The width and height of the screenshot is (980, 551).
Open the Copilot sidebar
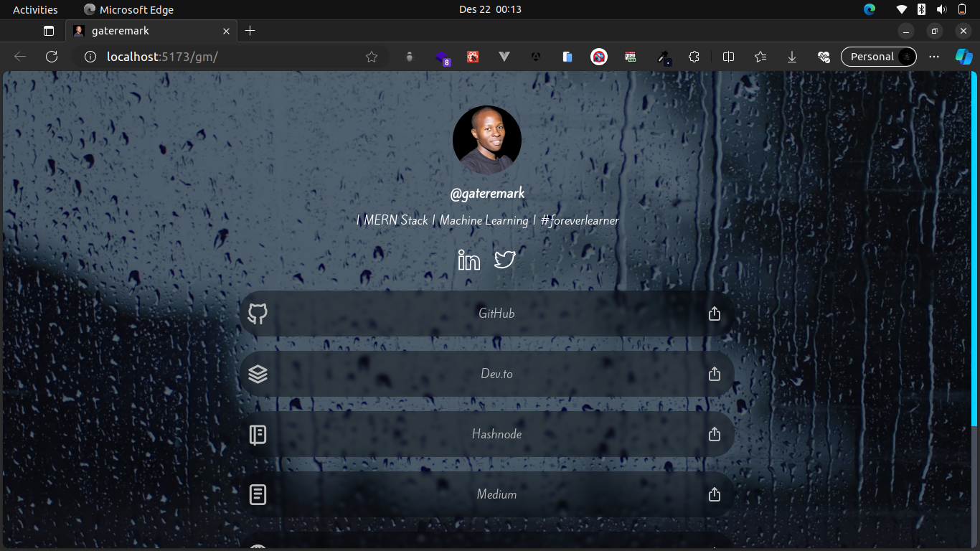pyautogui.click(x=963, y=57)
